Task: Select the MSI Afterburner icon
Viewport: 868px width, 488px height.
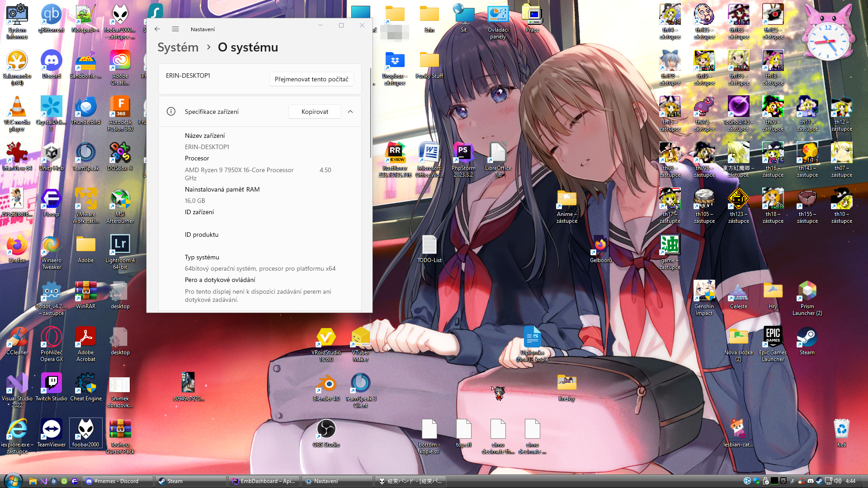Action: pos(120,206)
